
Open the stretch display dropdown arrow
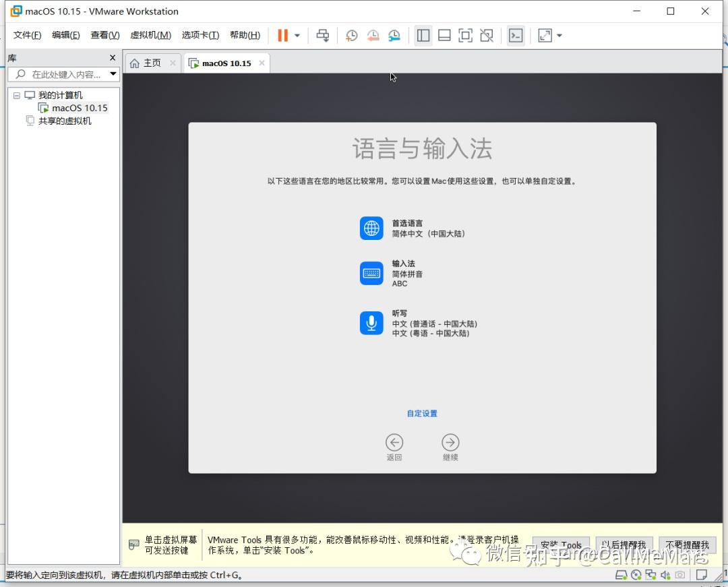pyautogui.click(x=559, y=35)
